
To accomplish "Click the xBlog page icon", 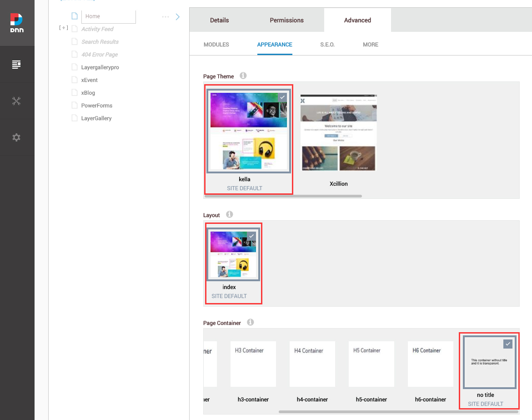I will [75, 92].
